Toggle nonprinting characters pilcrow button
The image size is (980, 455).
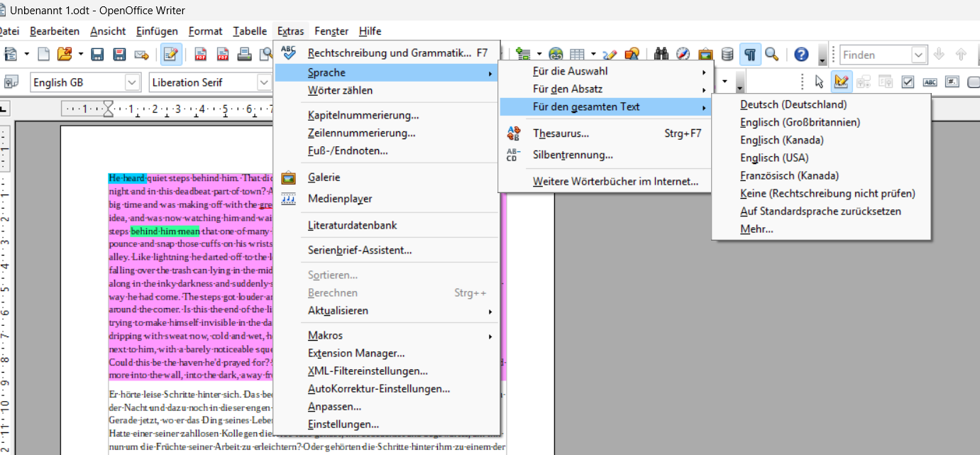tap(749, 55)
